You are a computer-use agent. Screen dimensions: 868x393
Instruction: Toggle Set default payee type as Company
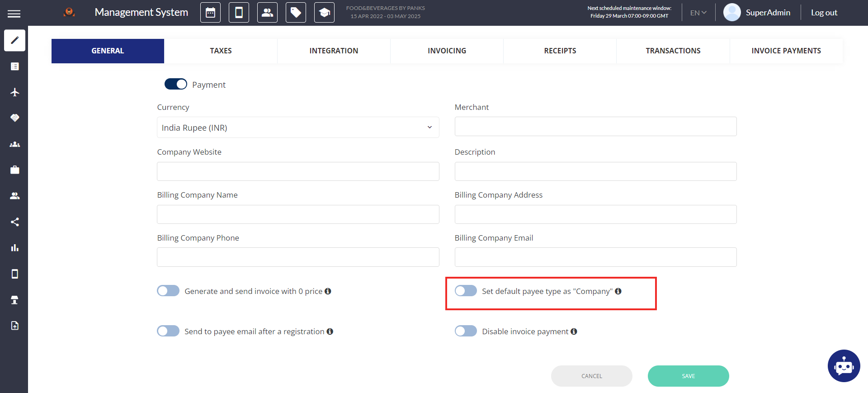tap(466, 291)
